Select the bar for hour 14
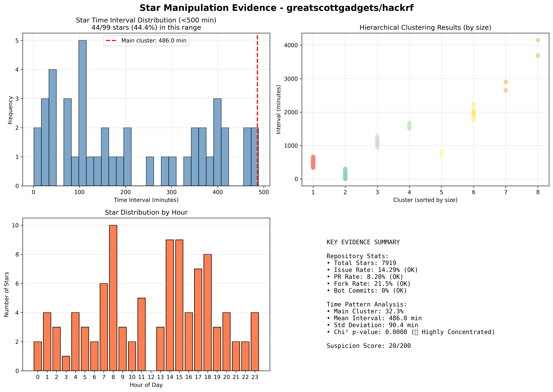 [170, 305]
